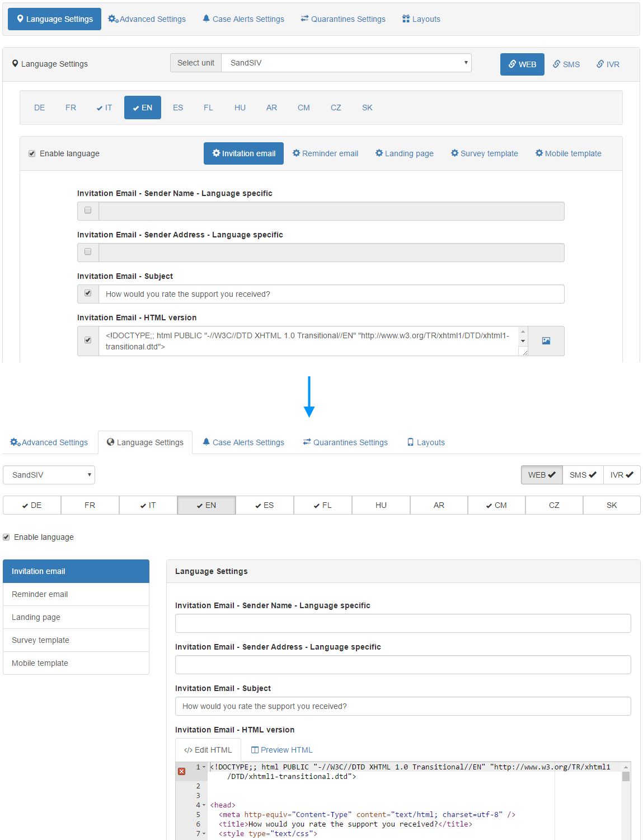Select checked CM language in bottom panel
Image resolution: width=643 pixels, height=840 pixels.
[x=496, y=505]
